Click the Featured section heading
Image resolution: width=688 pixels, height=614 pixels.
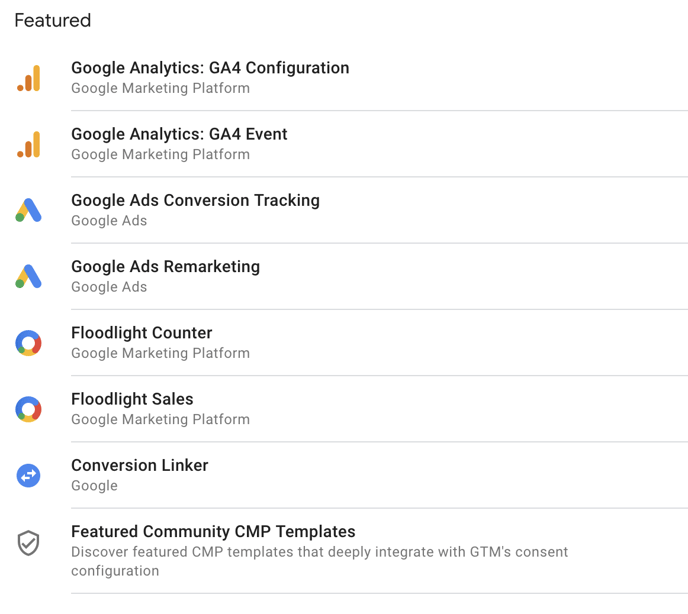(x=53, y=21)
